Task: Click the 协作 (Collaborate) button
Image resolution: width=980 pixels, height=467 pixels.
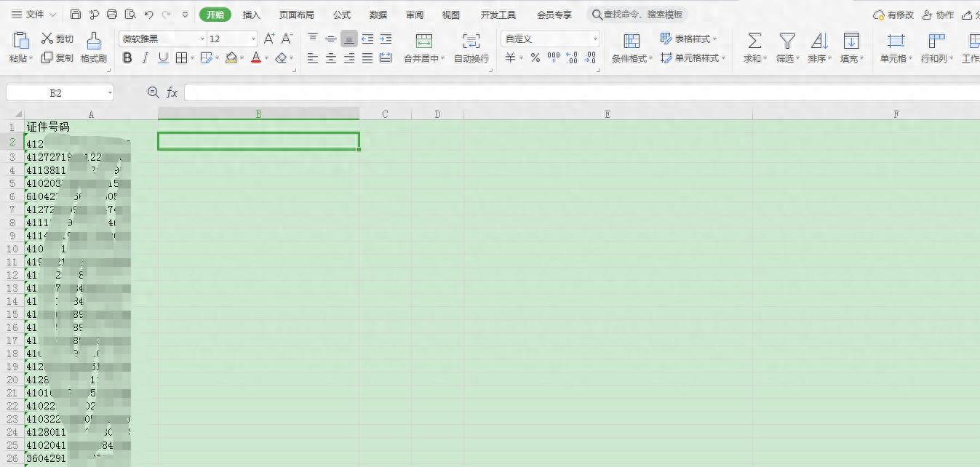Action: [x=938, y=15]
